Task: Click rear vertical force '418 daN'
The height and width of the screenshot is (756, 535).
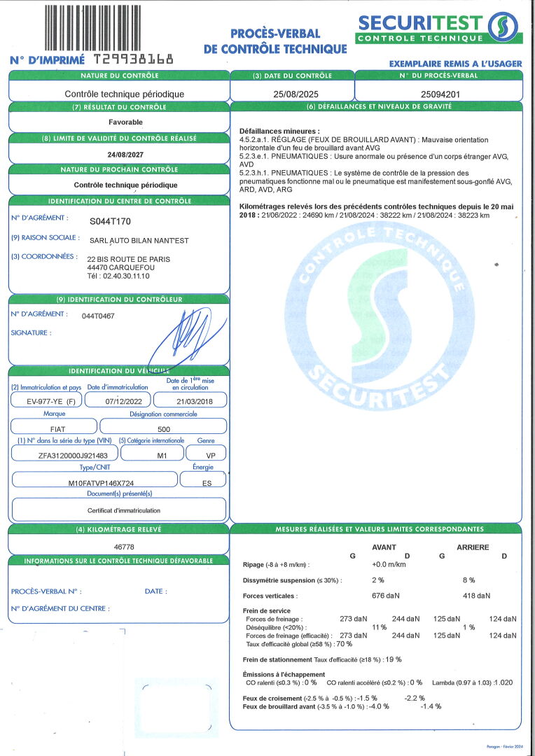Action: [x=476, y=596]
